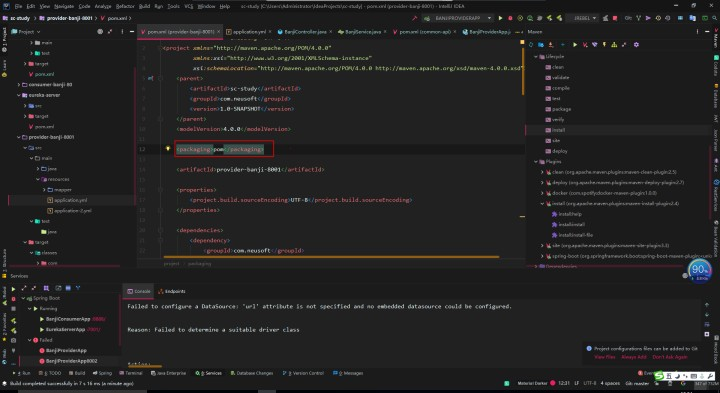Open the Refactor menu
Viewport: 720px width, 393px height.
tap(125, 6)
